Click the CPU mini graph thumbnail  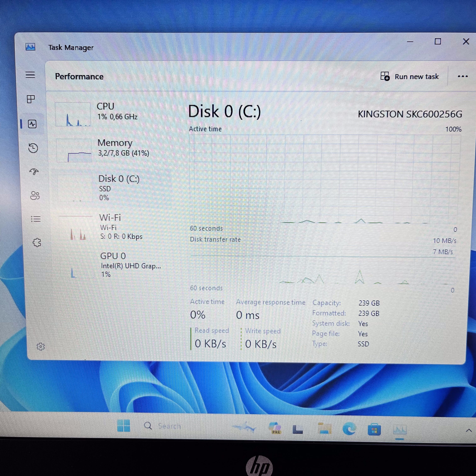pyautogui.click(x=73, y=114)
